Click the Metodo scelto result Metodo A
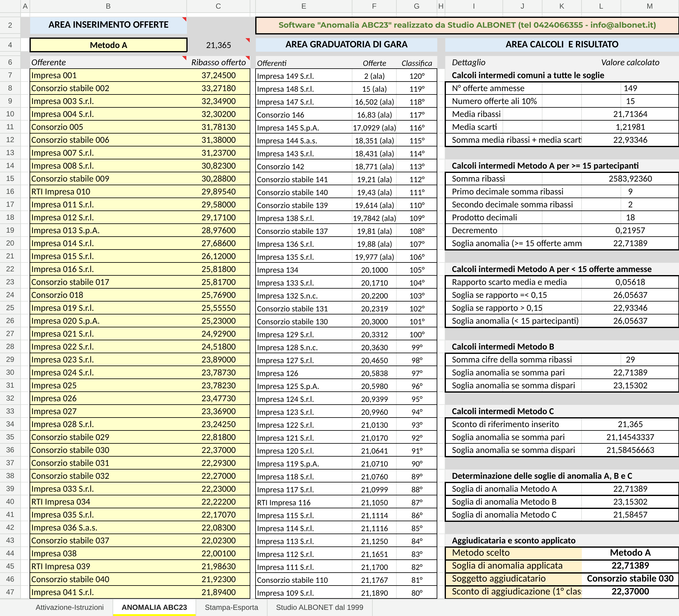Screen dimensions: 679x616 pos(630,553)
